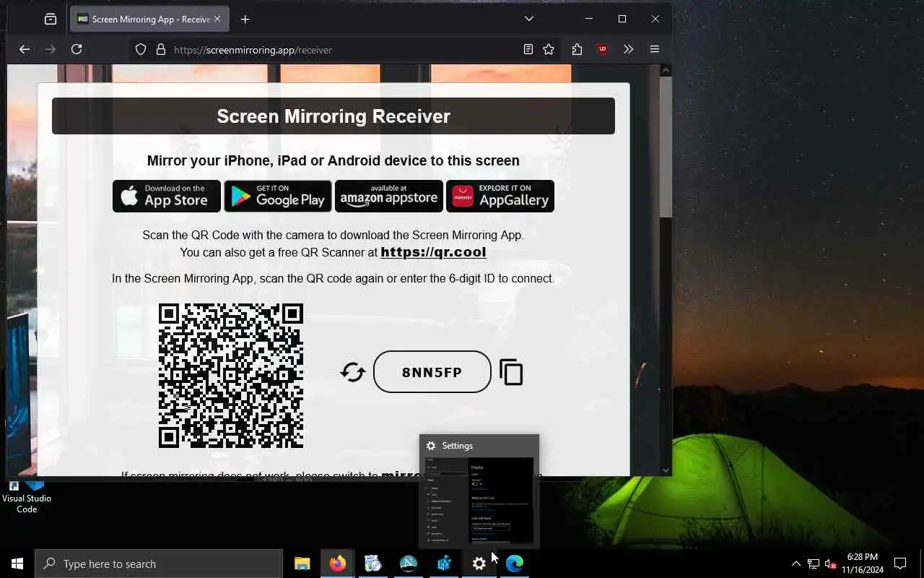This screenshot has height=578, width=924.
Task: Close the Screen Mirroring App tab
Action: [x=217, y=20]
